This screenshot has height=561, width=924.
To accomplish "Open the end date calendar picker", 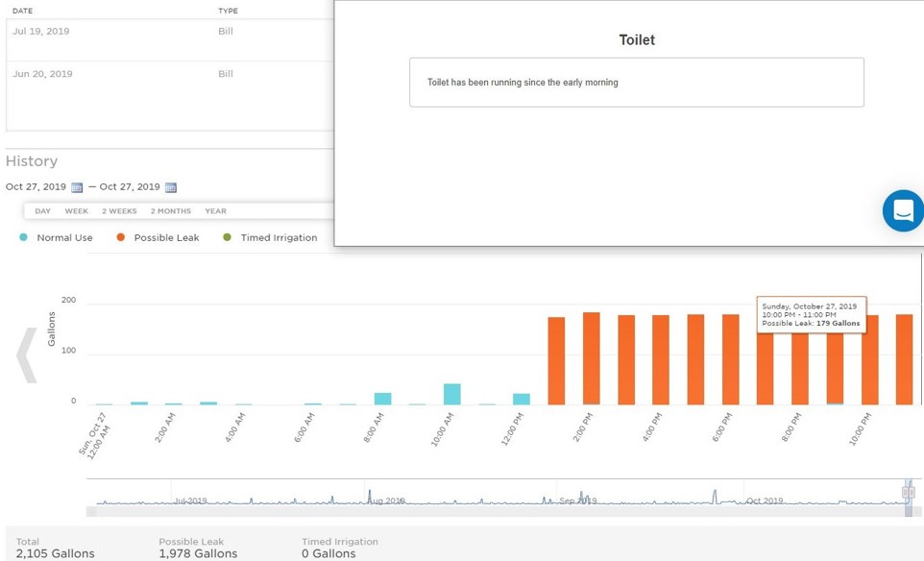I will 171,187.
